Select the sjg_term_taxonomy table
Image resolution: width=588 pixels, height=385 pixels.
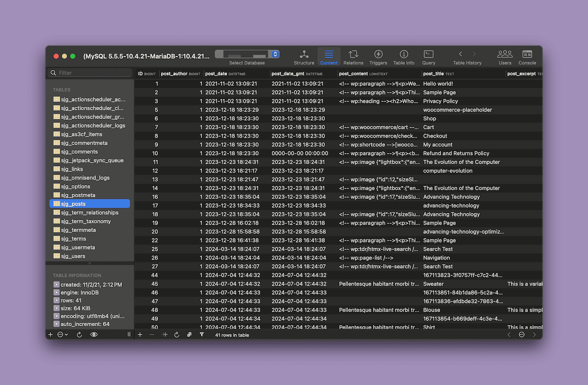(x=90, y=221)
